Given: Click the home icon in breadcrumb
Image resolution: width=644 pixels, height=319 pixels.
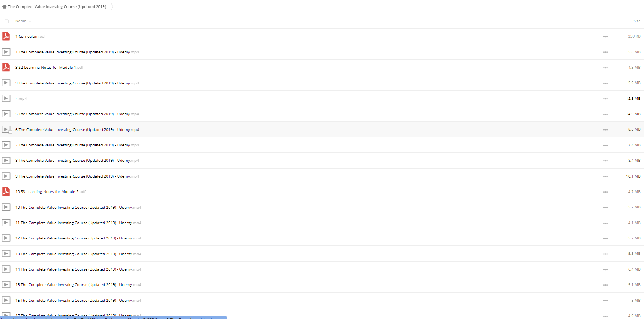Looking at the screenshot, I should pyautogui.click(x=5, y=7).
